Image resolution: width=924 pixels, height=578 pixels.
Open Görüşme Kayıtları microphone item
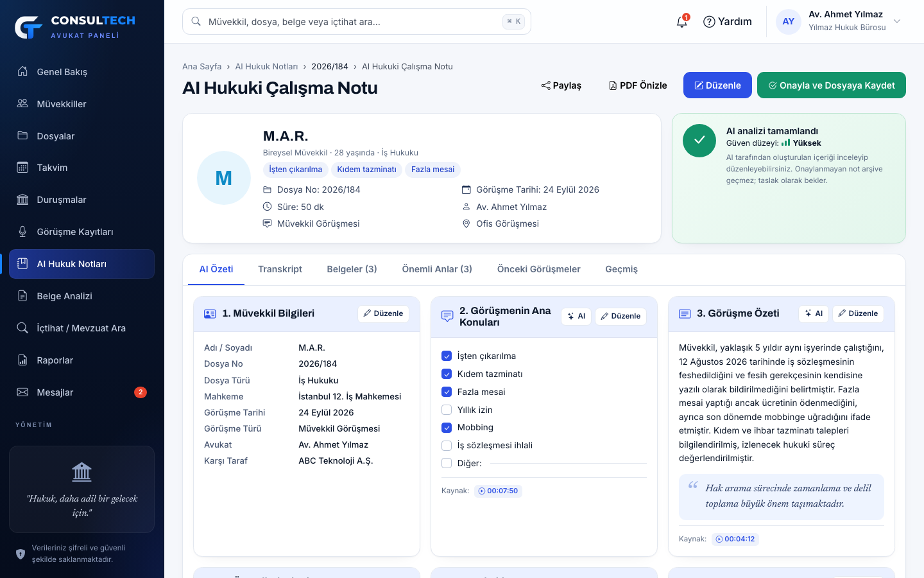tap(81, 232)
